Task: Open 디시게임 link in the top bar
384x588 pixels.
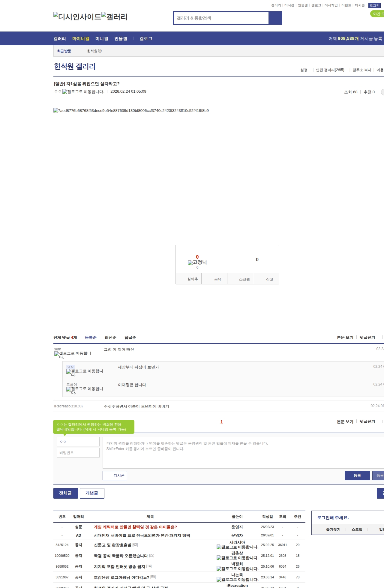Action: tap(331, 5)
